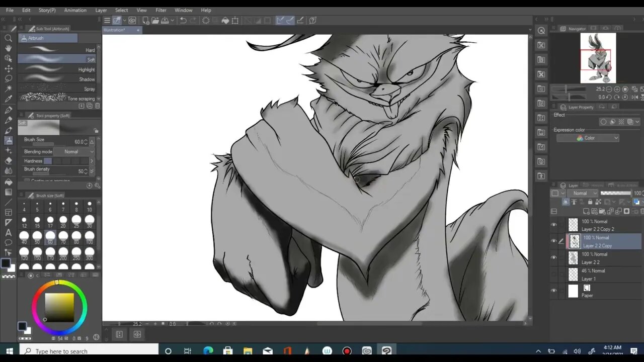Select the Airbrush tool in toolbar
Image resolution: width=644 pixels, height=362 pixels.
coord(9,140)
